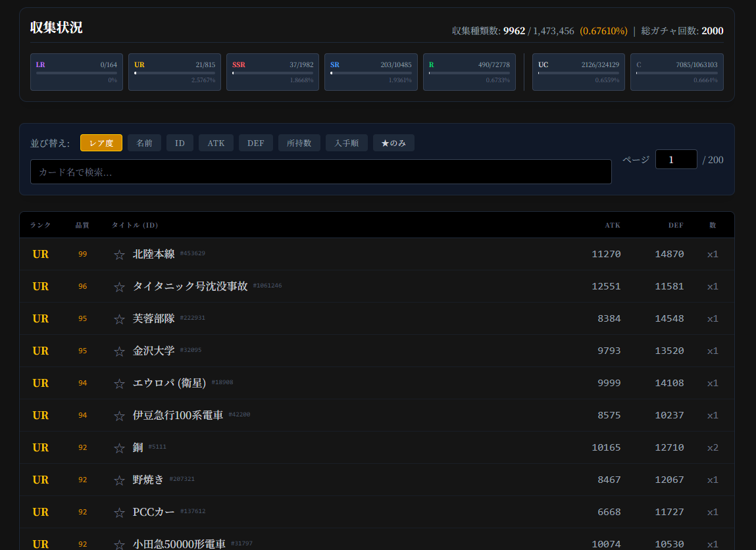Focus the カード名で検索 search field
756x550 pixels.
(x=320, y=172)
